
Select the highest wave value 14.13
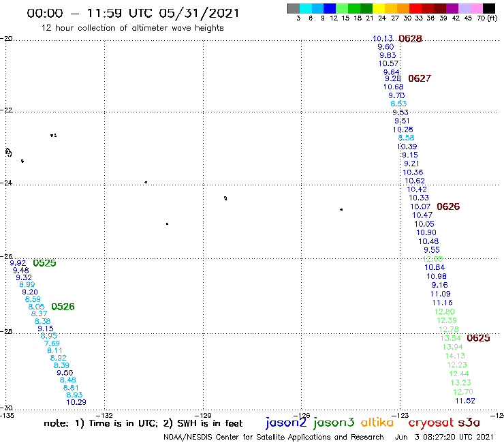point(455,356)
